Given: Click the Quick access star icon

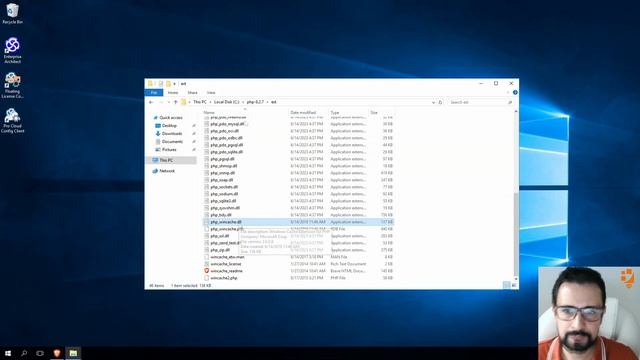Looking at the screenshot, I should 155,118.
